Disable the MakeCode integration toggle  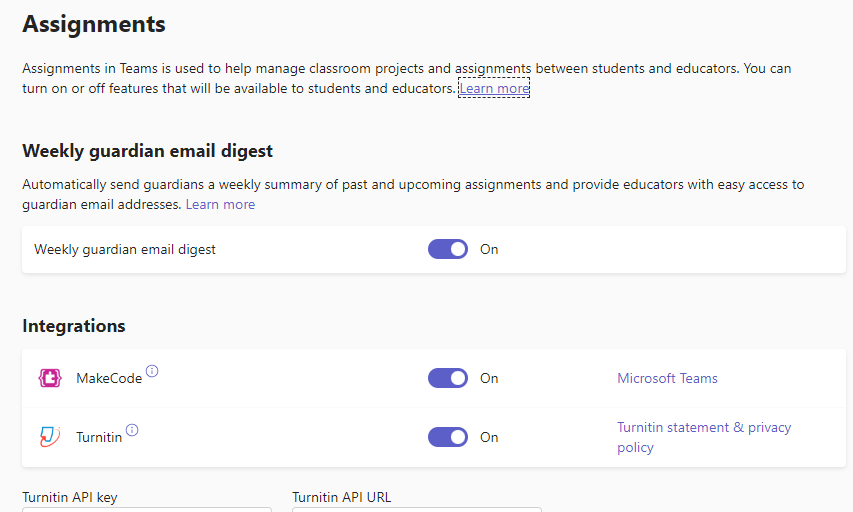(x=448, y=378)
